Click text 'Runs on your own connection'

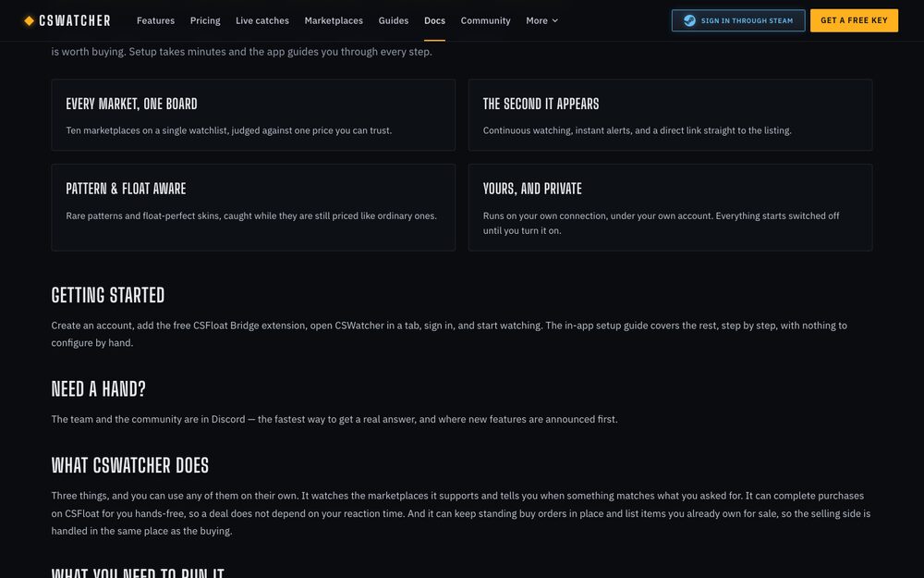click(x=545, y=215)
